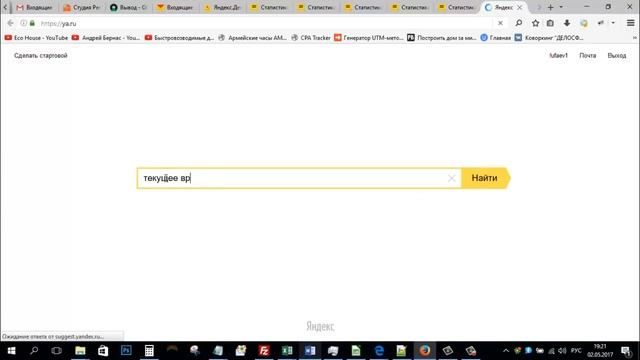The image size is (640, 360).
Task: Open Построить дом за ми... bookmark
Action: 442,38
